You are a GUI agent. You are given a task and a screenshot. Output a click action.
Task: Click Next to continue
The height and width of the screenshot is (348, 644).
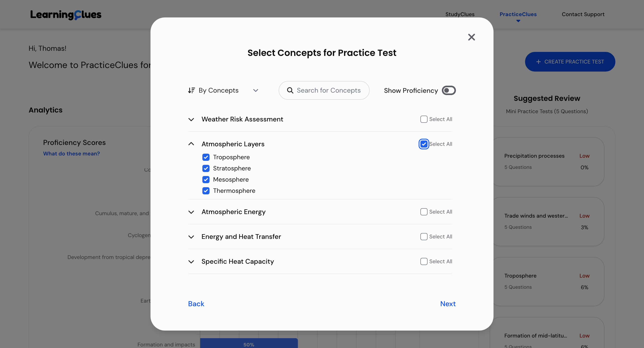click(x=448, y=304)
